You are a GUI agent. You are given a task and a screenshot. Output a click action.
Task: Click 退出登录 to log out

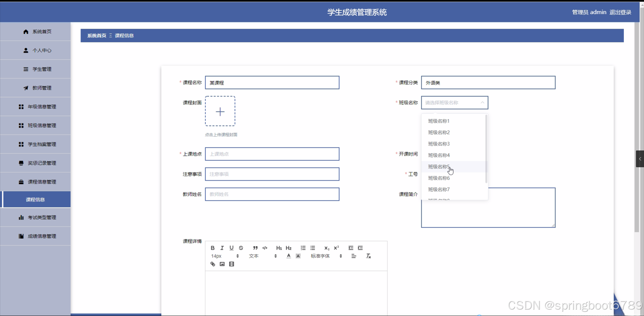(620, 12)
